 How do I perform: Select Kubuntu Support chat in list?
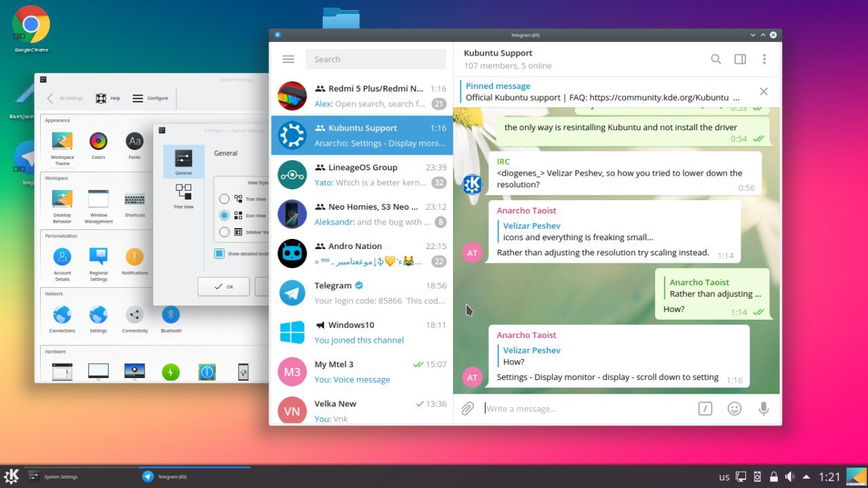[361, 135]
